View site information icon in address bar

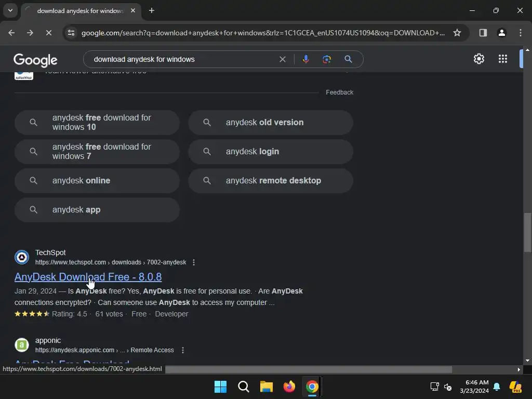71,33
